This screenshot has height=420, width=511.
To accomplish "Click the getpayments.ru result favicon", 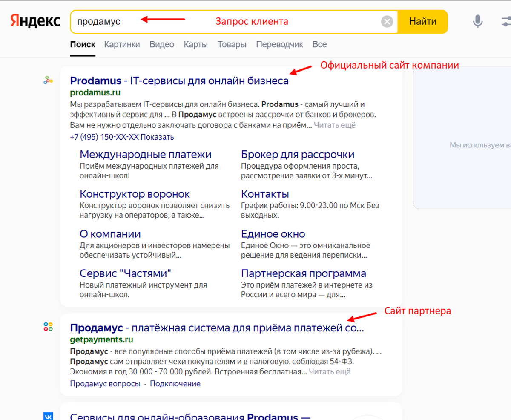I will [48, 327].
